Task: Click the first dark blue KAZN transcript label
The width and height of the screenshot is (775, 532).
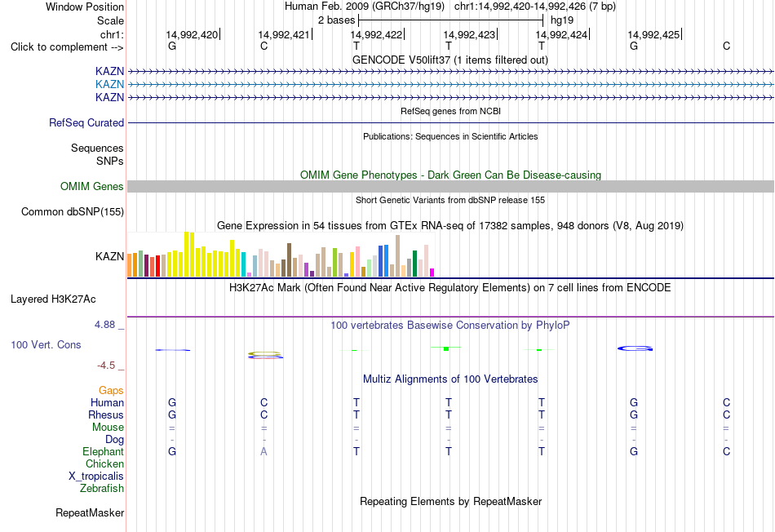Action: (x=109, y=71)
